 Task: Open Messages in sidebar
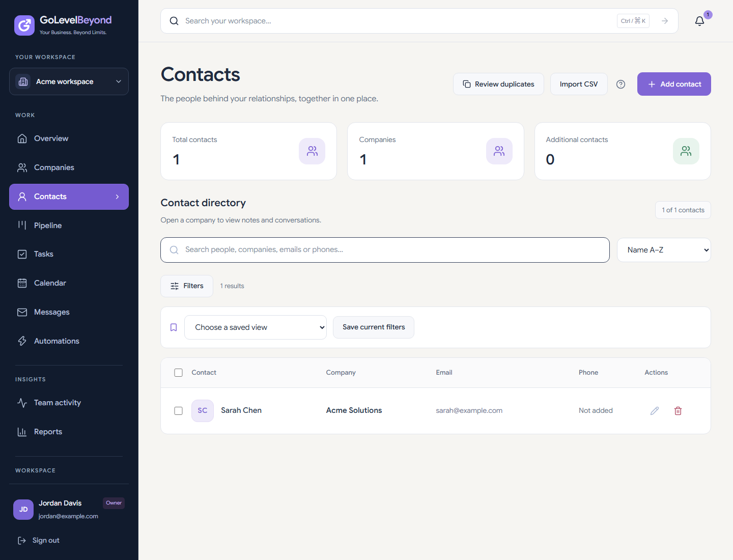coord(69,312)
